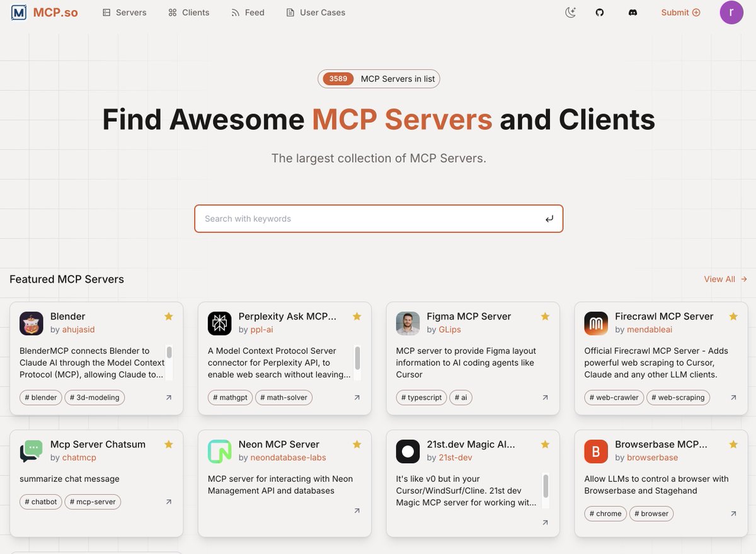Open 21st.dev card external arrow

click(x=545, y=522)
